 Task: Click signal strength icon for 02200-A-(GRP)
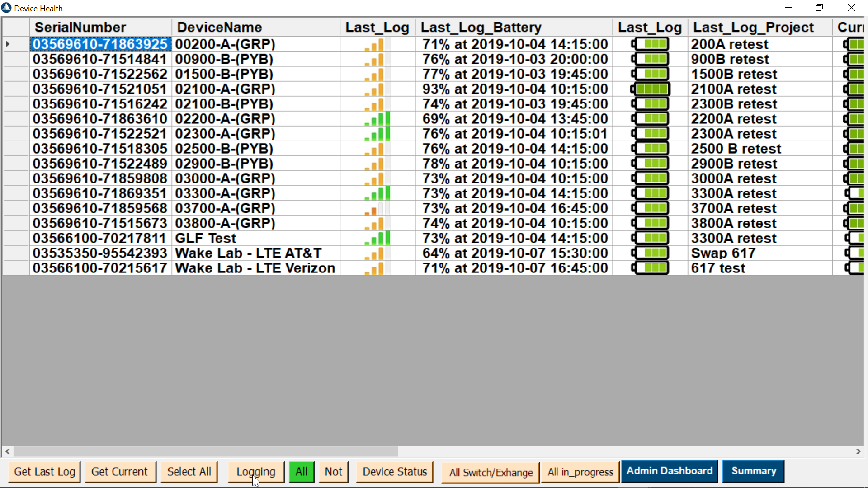(377, 119)
